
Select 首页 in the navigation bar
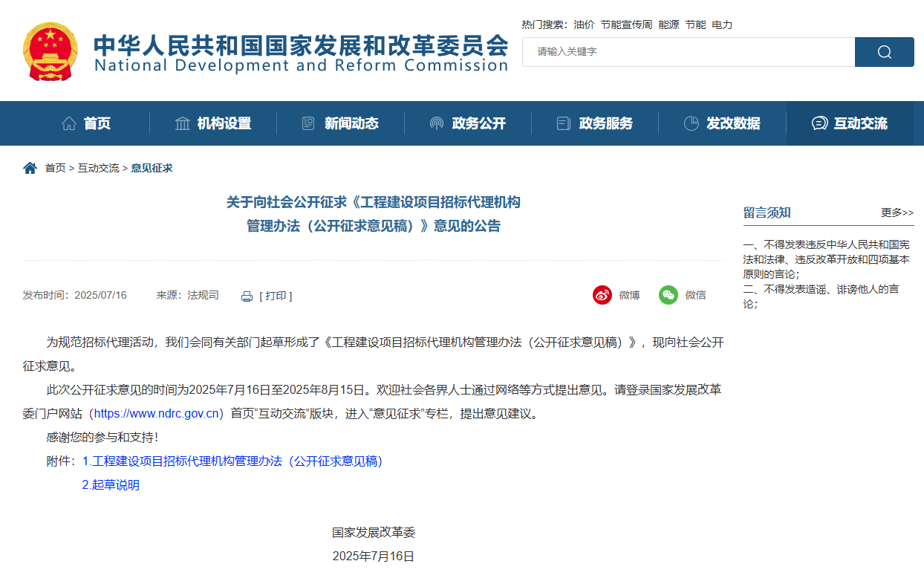97,123
